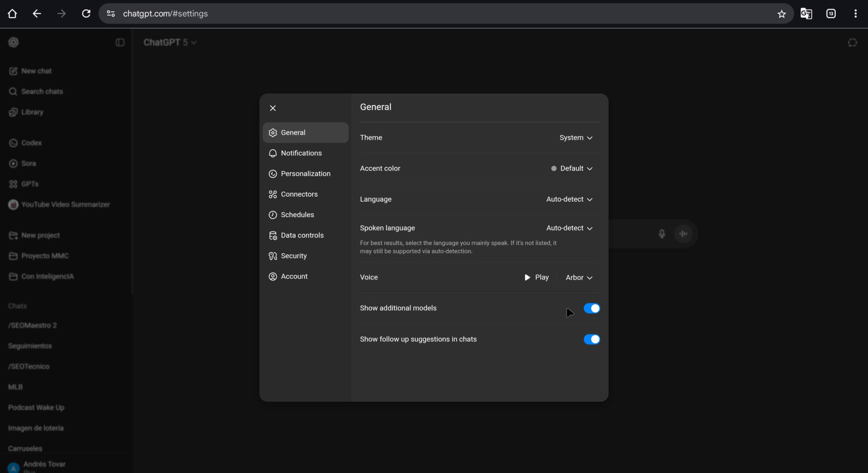Toggle Show follow up suggestions switch
This screenshot has width=868, height=473.
[x=592, y=339]
